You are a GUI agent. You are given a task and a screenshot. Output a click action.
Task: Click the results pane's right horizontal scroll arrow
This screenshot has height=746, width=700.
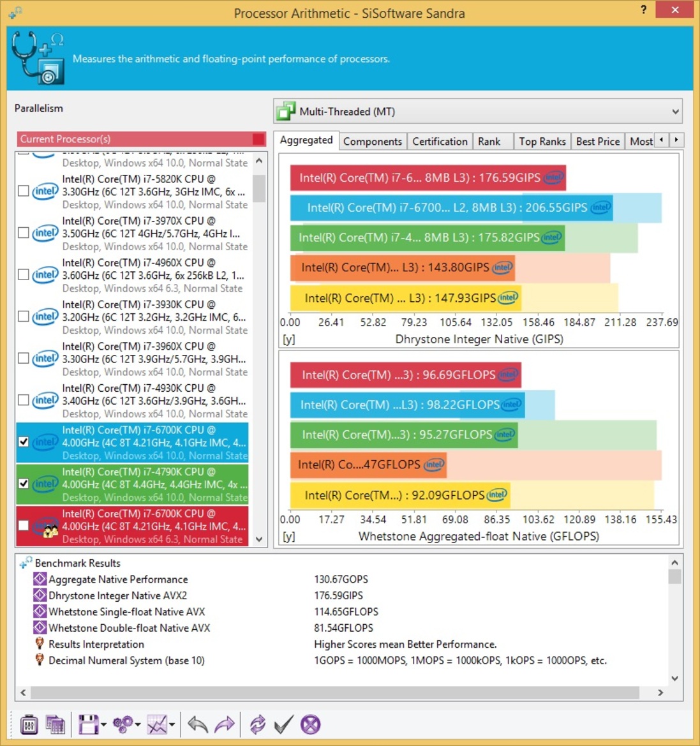click(x=660, y=693)
